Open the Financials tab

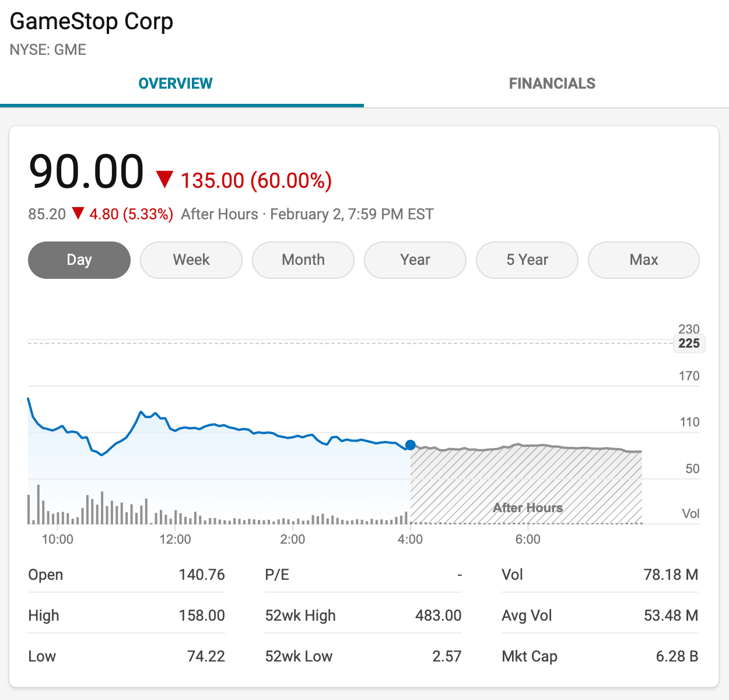click(552, 83)
